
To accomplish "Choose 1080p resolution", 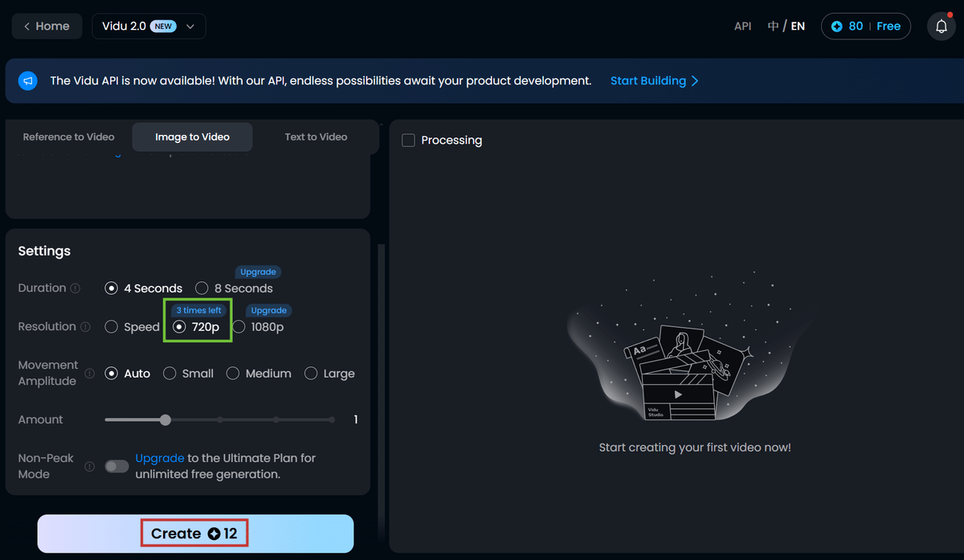I will [x=258, y=327].
